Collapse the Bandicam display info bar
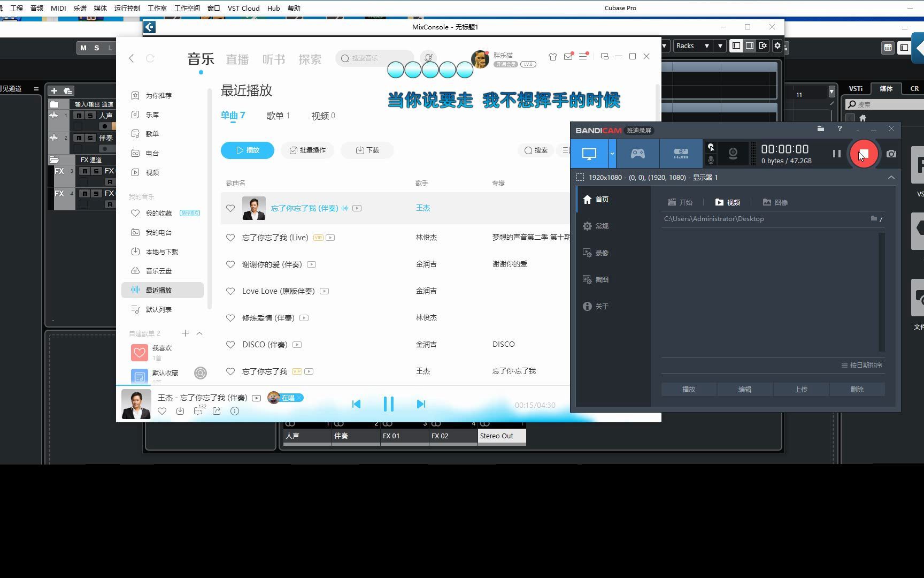Screen dimensions: 924x578 point(891,177)
